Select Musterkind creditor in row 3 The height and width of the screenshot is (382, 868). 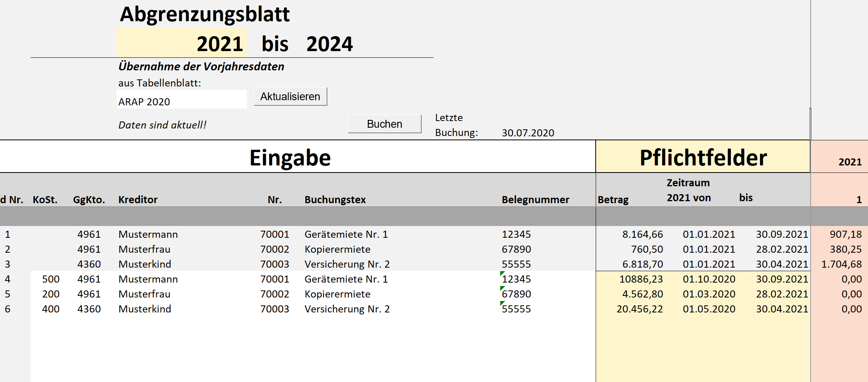[145, 264]
